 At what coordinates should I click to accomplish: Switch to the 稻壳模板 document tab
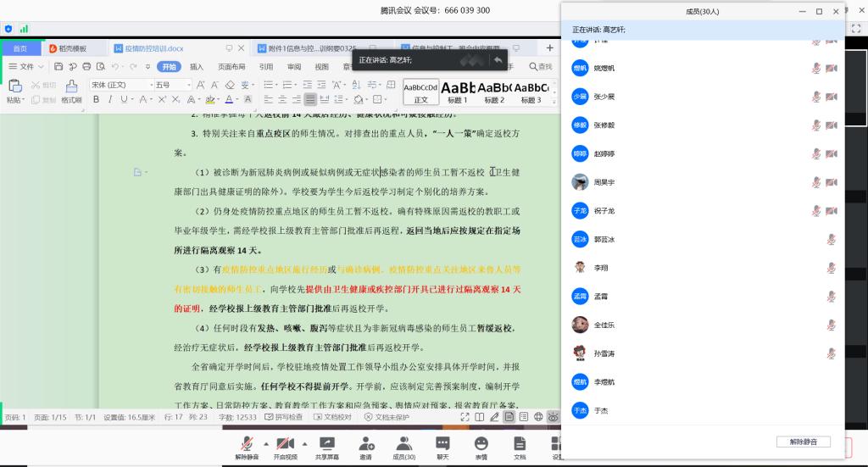click(x=72, y=48)
